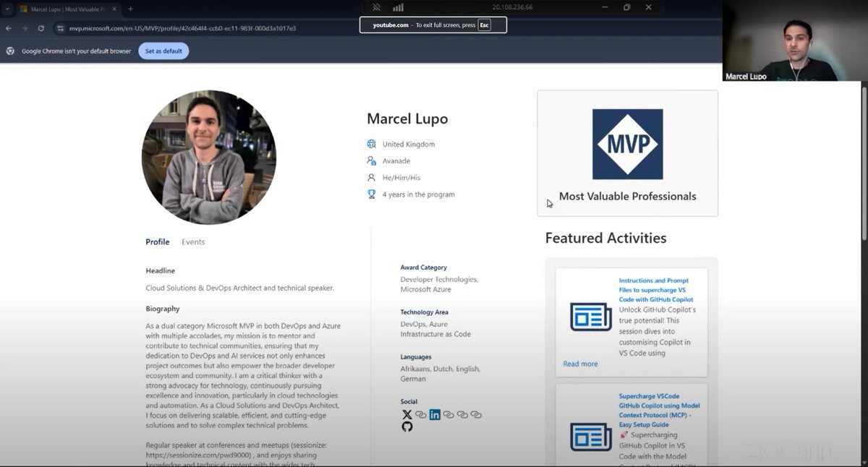Click the Biography label
The height and width of the screenshot is (467, 868).
pyautogui.click(x=163, y=309)
